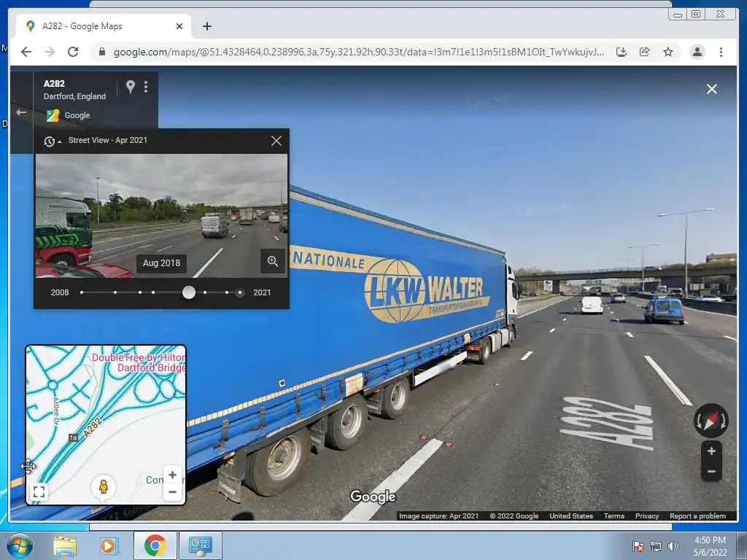Zoom in the mini map
The image size is (747, 560).
[172, 475]
